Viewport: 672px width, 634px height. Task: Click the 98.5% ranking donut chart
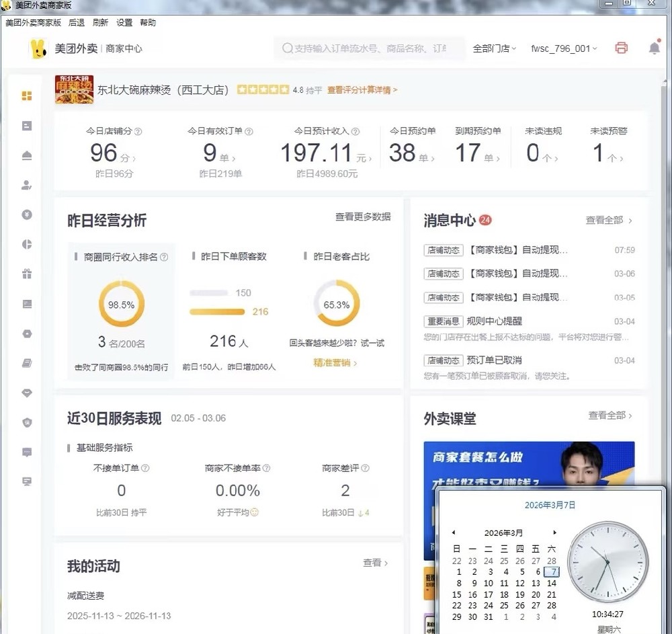121,304
